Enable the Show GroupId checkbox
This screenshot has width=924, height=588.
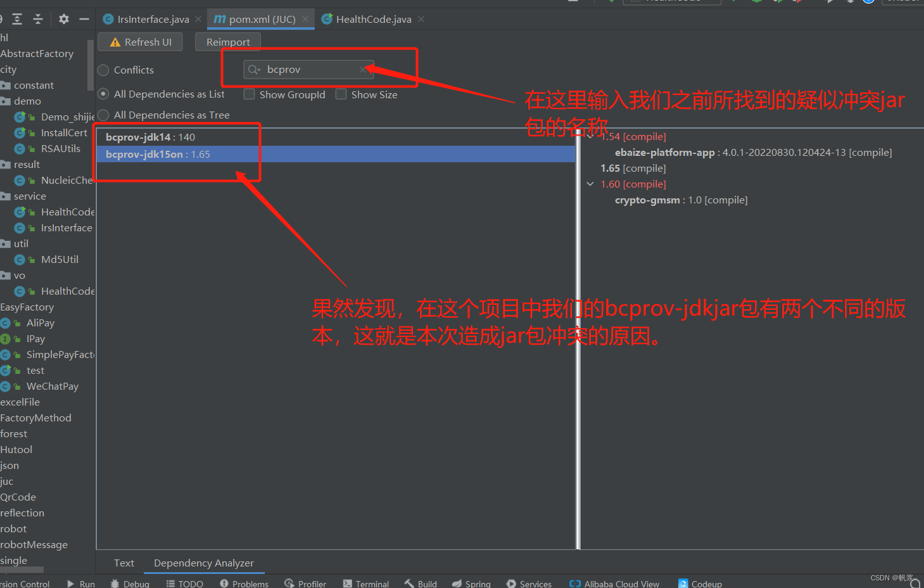(250, 94)
